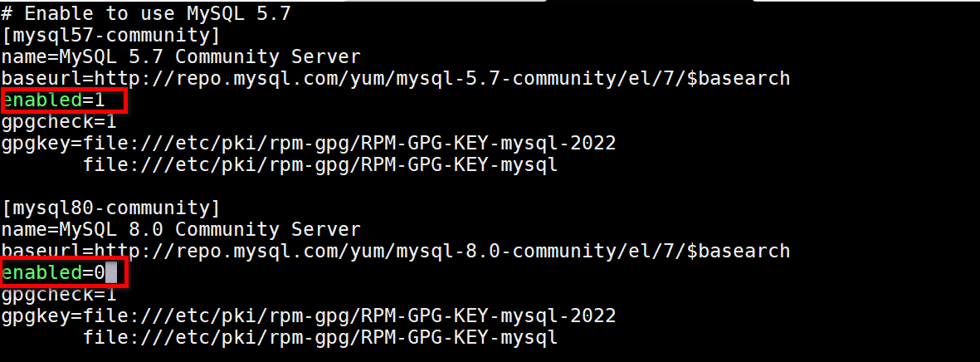The image size is (980, 362).
Task: Click the green "enabled" keyword under mysql80-community
Action: (x=41, y=272)
